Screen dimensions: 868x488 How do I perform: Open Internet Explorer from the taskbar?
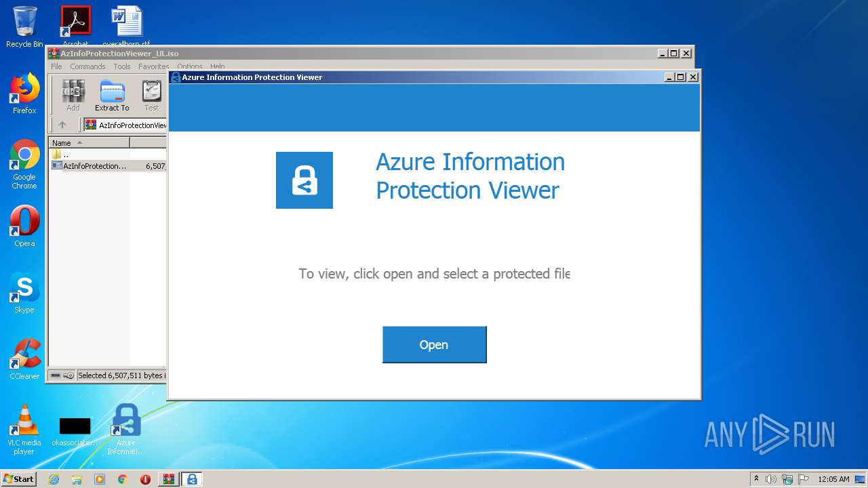coord(54,479)
